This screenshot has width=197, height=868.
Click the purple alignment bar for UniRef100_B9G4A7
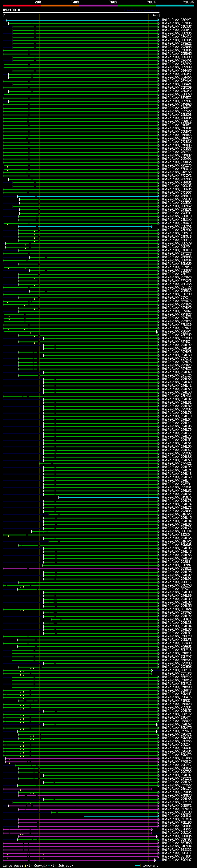(x=79, y=860)
